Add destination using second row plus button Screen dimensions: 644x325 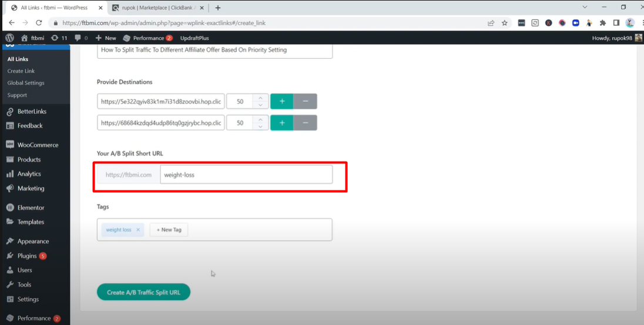click(282, 123)
